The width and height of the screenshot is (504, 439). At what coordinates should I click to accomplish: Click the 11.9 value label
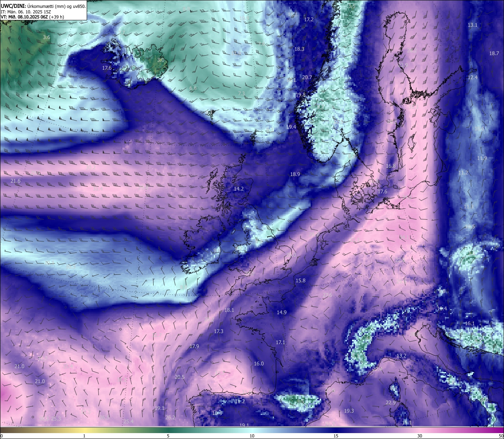click(x=482, y=158)
